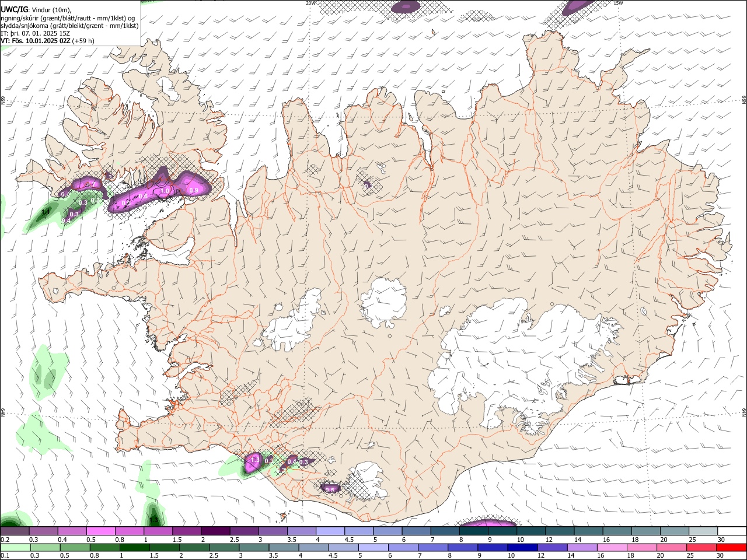
Task: Select the 'IT: þri. 07. 01. 2025 15Z' line
Action: click(35, 33)
